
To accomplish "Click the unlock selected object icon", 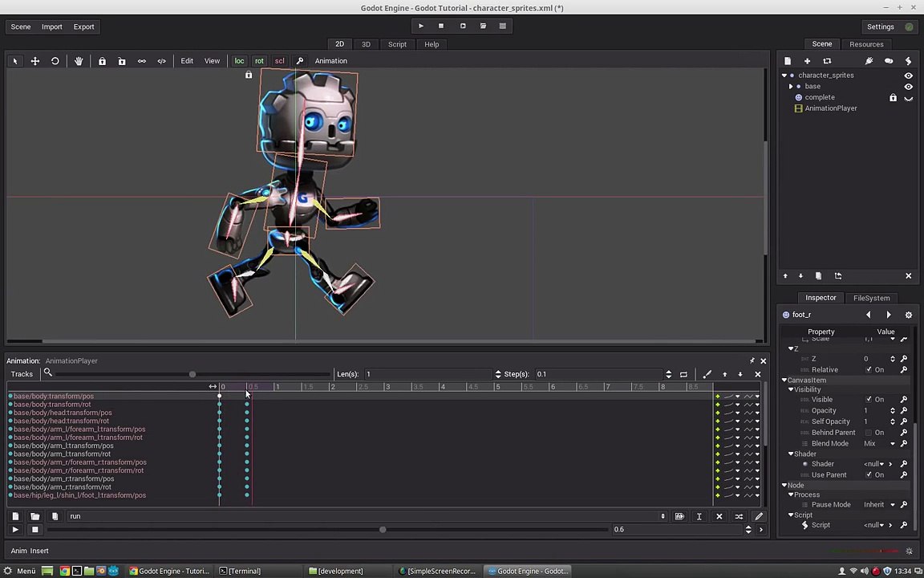I will point(121,61).
